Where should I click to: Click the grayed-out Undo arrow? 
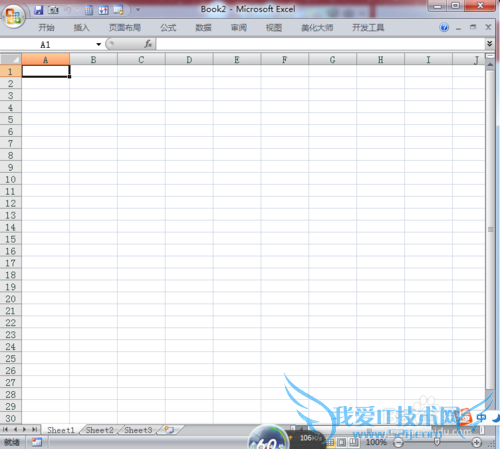coord(68,10)
